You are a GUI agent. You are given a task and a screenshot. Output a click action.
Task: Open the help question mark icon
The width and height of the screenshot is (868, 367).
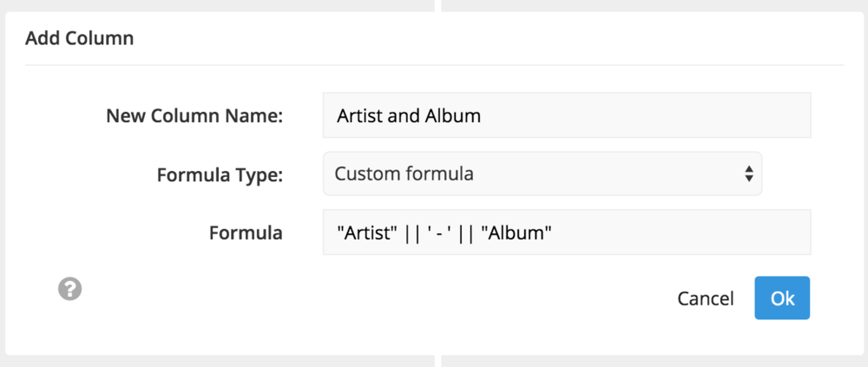[70, 289]
